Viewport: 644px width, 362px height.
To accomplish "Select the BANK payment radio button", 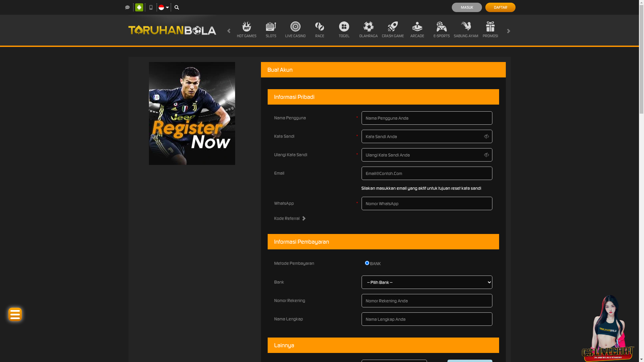I will coord(367,263).
